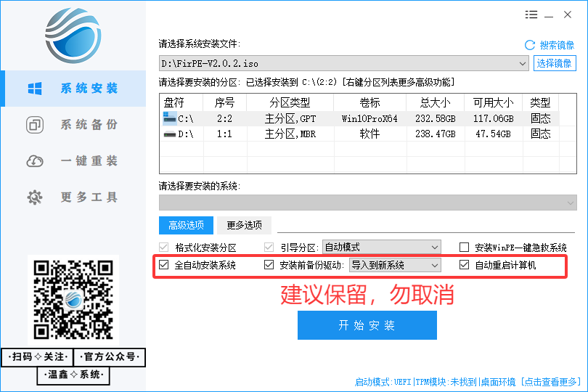Image resolution: width=588 pixels, height=392 pixels.
Task: Uncheck 安装前备份驱动 checkbox
Action: click(269, 265)
